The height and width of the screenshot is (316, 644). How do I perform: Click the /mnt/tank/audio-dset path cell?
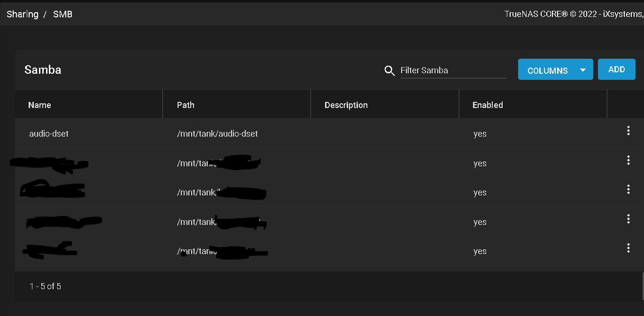[x=217, y=134]
